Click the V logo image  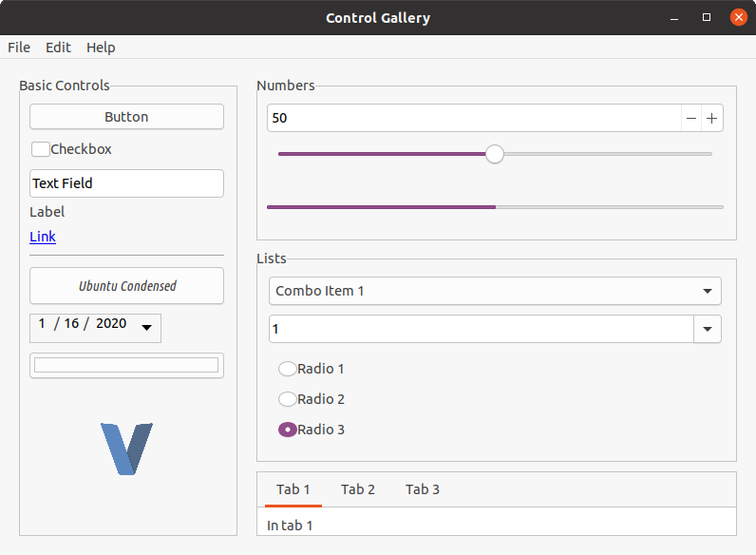(127, 449)
